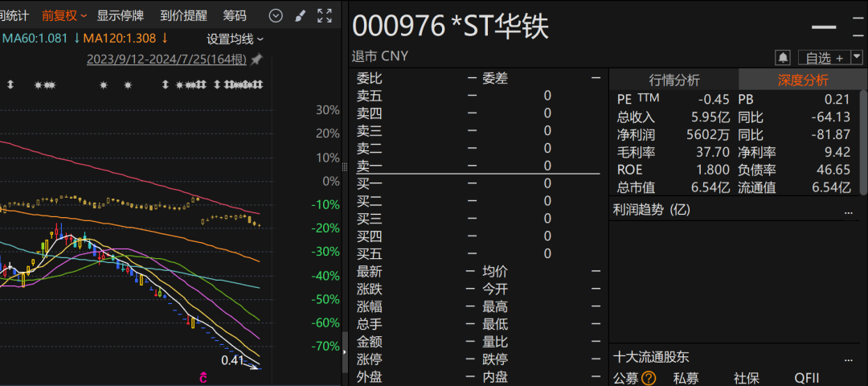
Task: Select the 私募 shareholder tab
Action: click(x=686, y=378)
